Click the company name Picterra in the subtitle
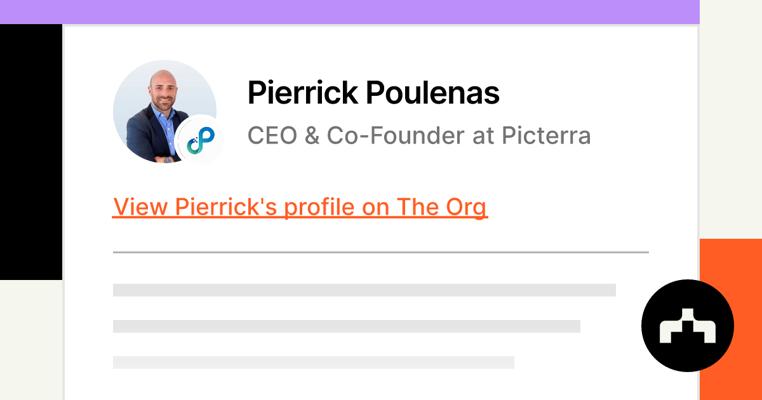The height and width of the screenshot is (400, 762). (x=547, y=135)
